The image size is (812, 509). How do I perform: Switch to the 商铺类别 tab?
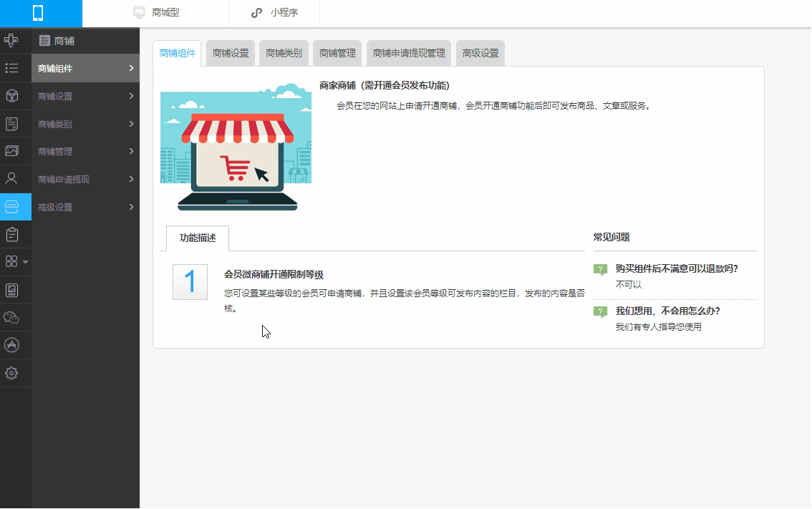(284, 54)
